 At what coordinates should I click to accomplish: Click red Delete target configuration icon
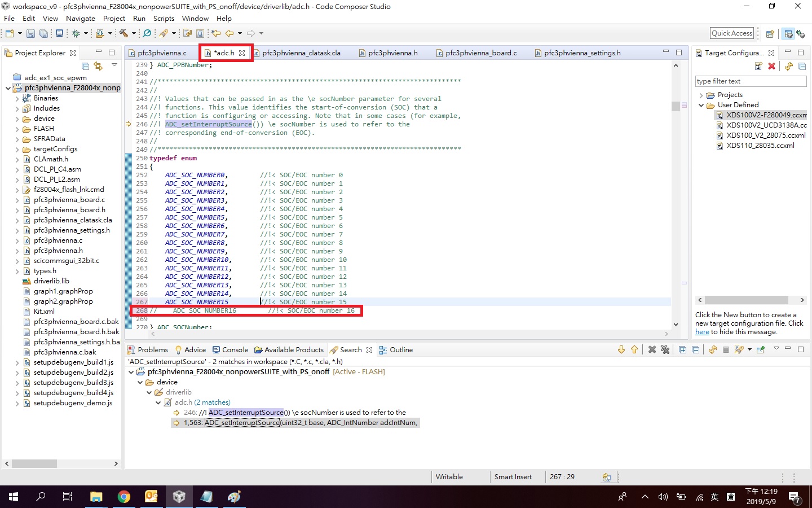[772, 66]
